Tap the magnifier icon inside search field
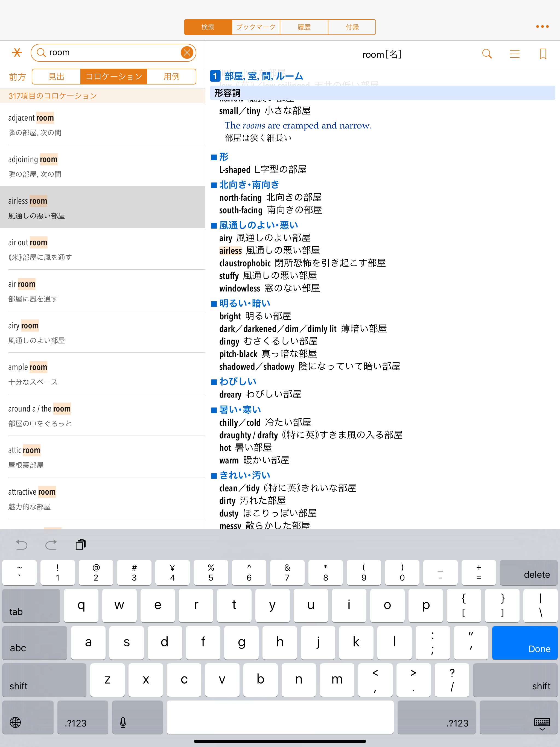This screenshot has width=560, height=747. 41,53
